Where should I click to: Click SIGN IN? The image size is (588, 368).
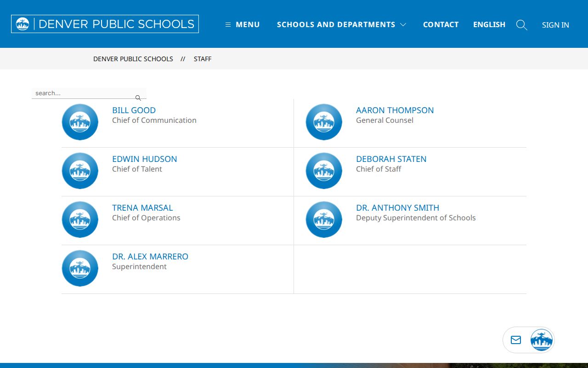(x=555, y=25)
